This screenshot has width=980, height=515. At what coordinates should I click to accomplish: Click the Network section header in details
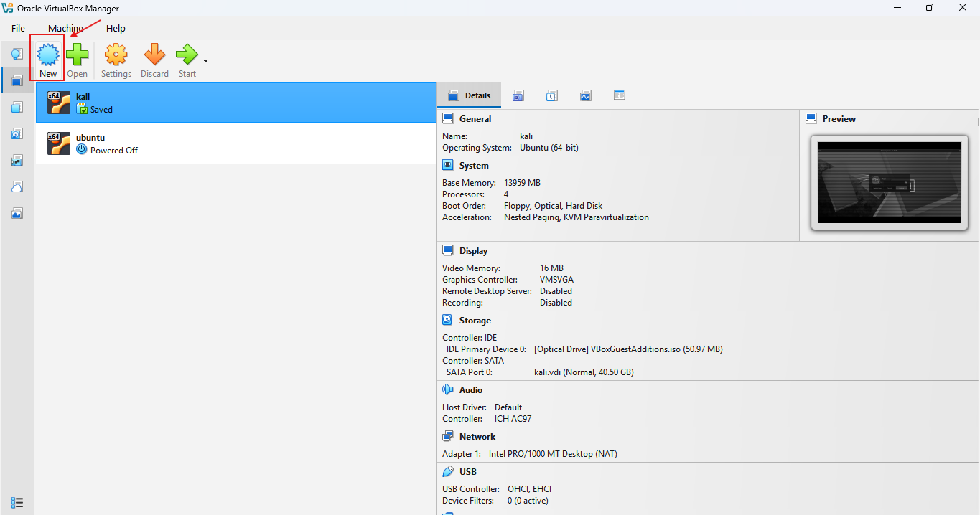(x=477, y=437)
